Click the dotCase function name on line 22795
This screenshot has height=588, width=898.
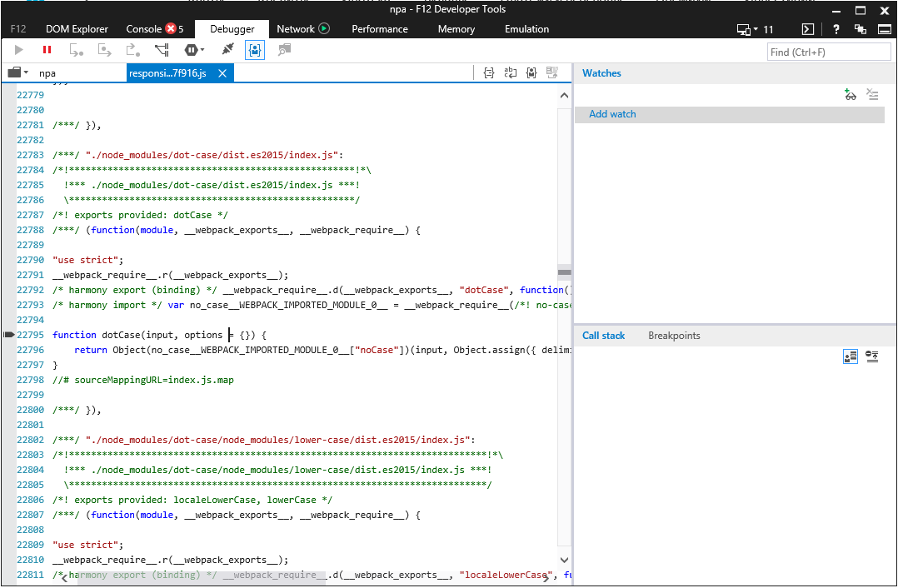(x=121, y=335)
